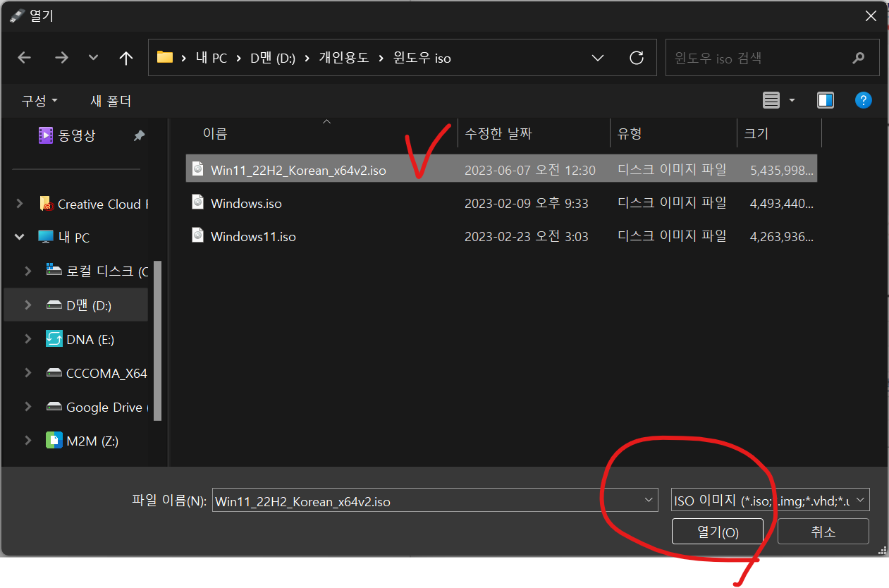Click disc icon of Windows11.iso

198,235
